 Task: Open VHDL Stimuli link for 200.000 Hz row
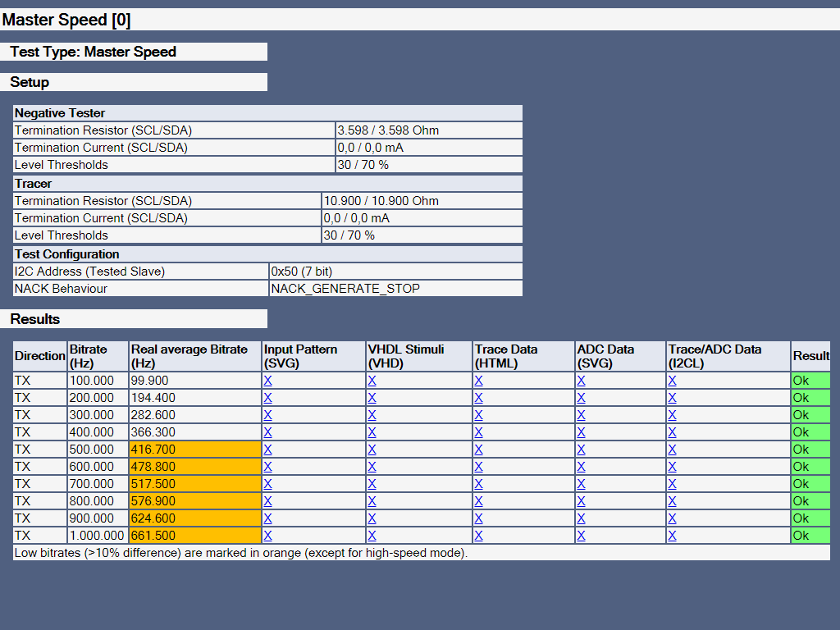pyautogui.click(x=372, y=398)
